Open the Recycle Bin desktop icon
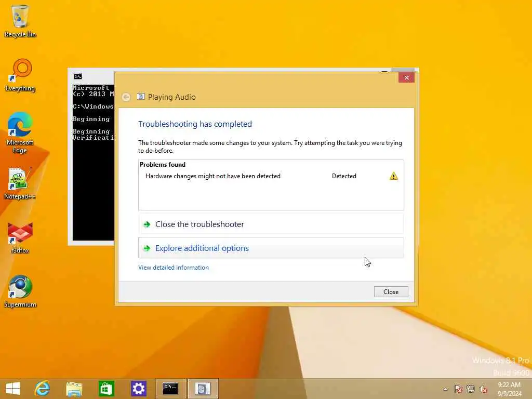The image size is (532, 399). click(20, 20)
